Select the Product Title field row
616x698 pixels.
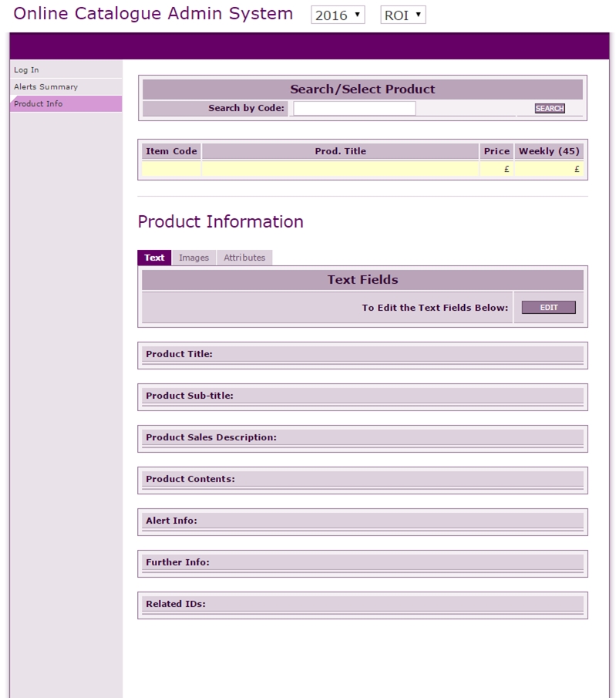[363, 356]
